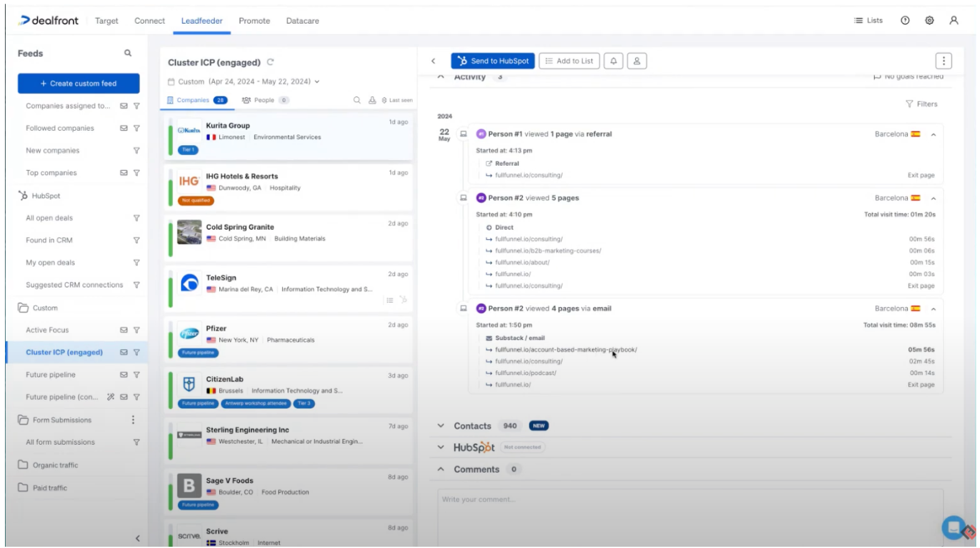The image size is (980, 548).
Task: Open fullfunnel.io/account-based-marketing-playbook/ link
Action: tap(566, 350)
